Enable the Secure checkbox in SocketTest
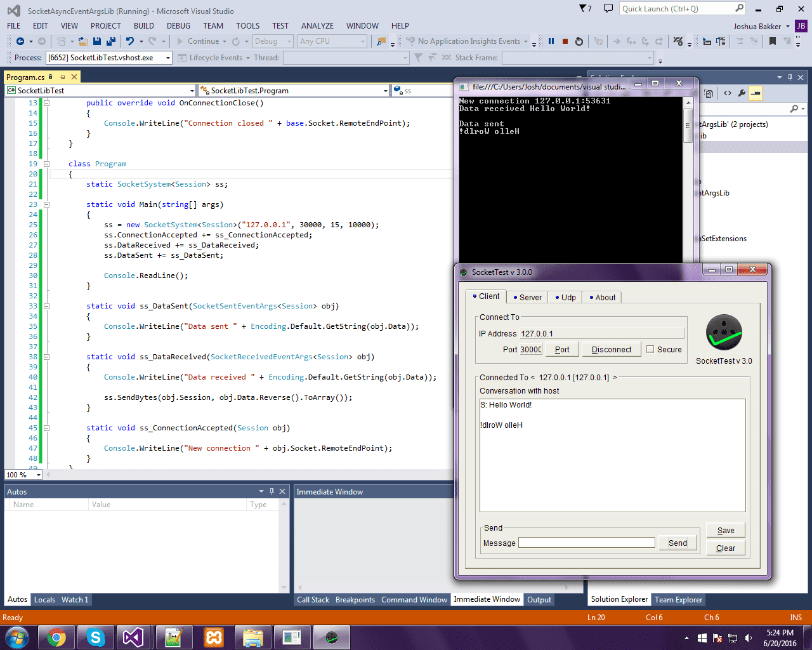 pos(650,349)
